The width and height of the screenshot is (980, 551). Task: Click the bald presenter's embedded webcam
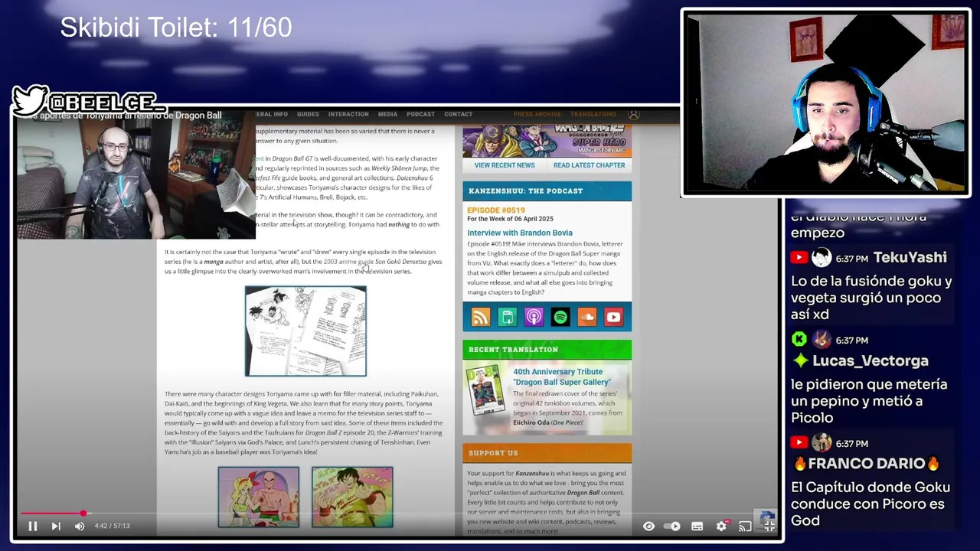pos(136,176)
